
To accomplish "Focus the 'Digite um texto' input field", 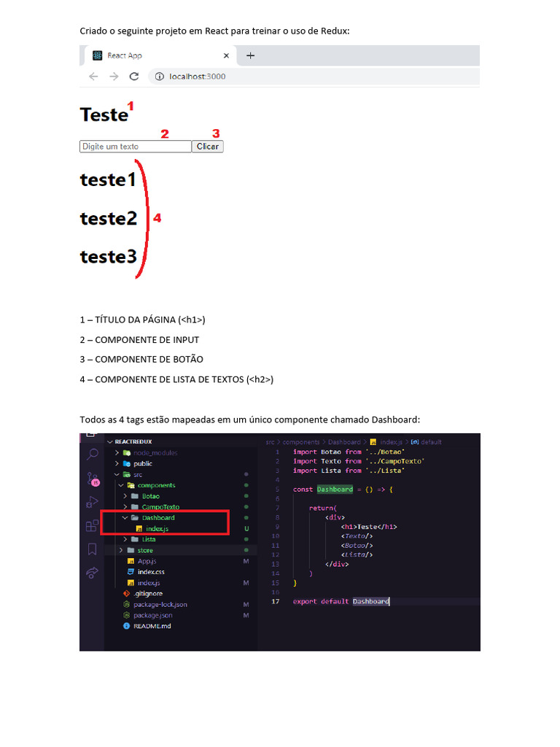I will click(135, 146).
